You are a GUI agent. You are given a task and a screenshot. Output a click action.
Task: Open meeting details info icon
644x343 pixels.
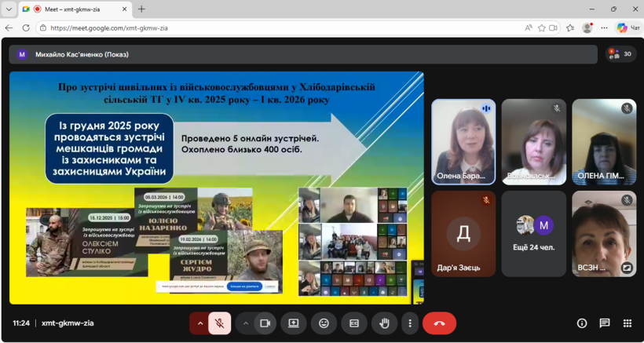(582, 323)
